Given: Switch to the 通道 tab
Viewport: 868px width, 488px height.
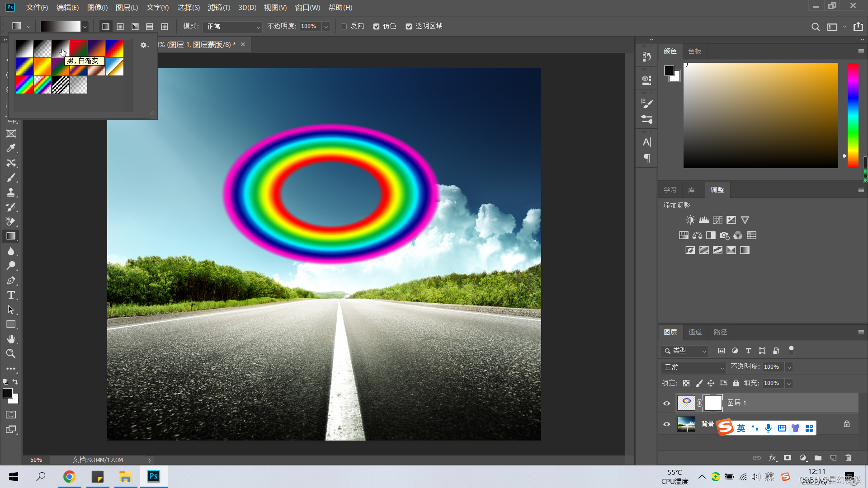Looking at the screenshot, I should pyautogui.click(x=695, y=332).
